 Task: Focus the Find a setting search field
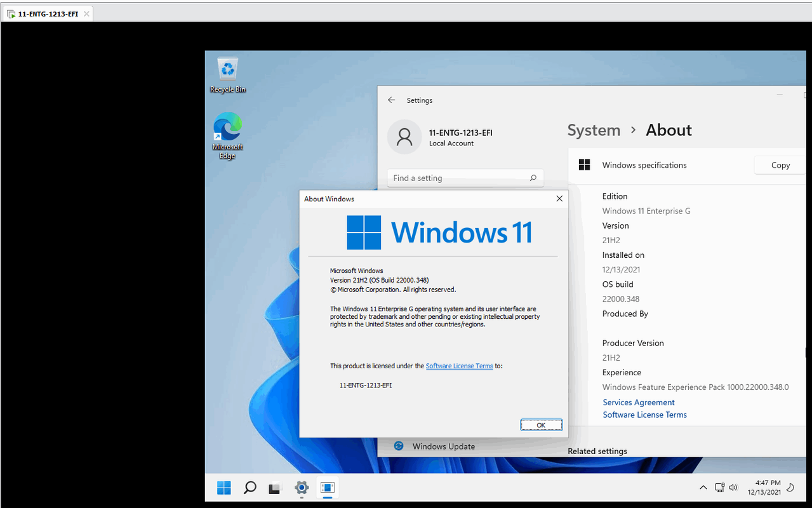465,178
